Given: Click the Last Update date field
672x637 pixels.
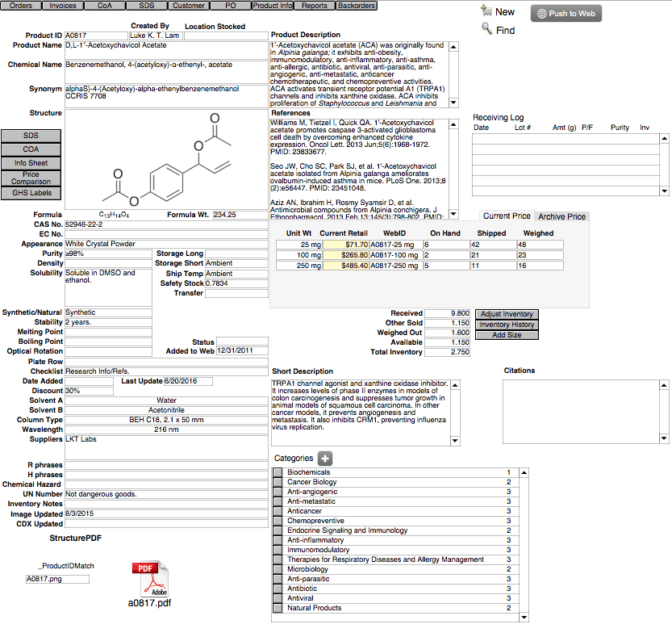Looking at the screenshot, I should tap(188, 381).
